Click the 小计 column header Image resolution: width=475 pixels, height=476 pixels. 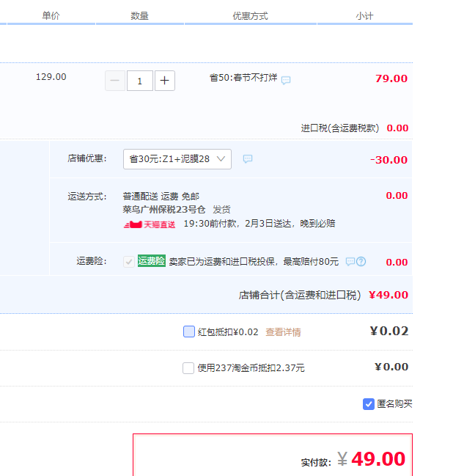364,16
